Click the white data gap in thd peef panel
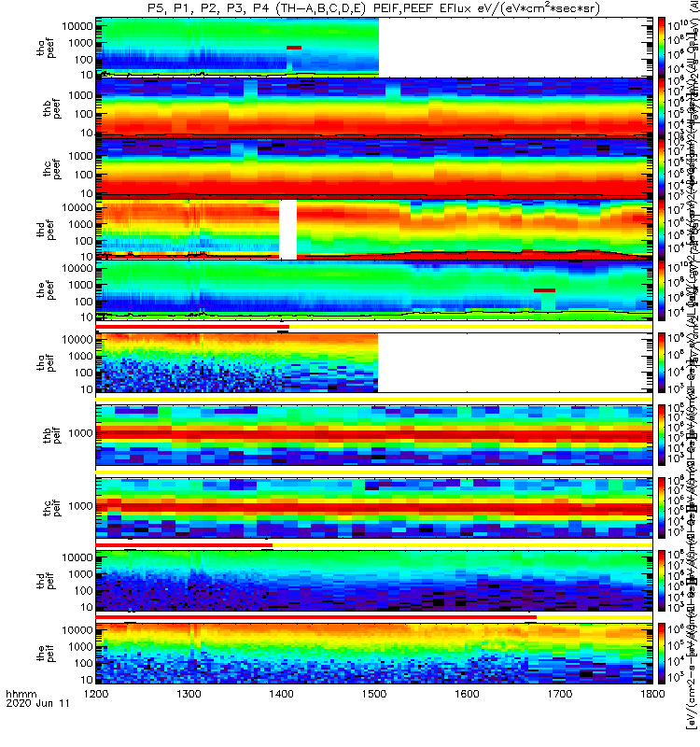Screen dimensions: 700x747 tap(287, 230)
